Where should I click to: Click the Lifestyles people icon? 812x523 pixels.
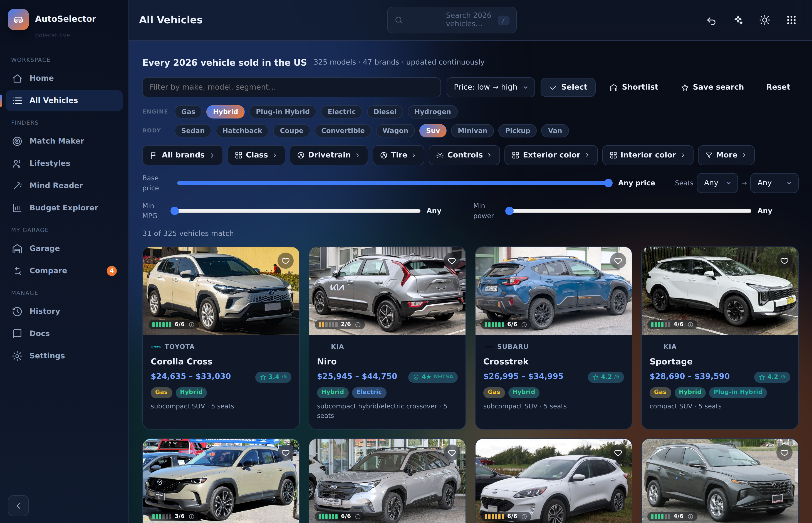click(x=17, y=163)
